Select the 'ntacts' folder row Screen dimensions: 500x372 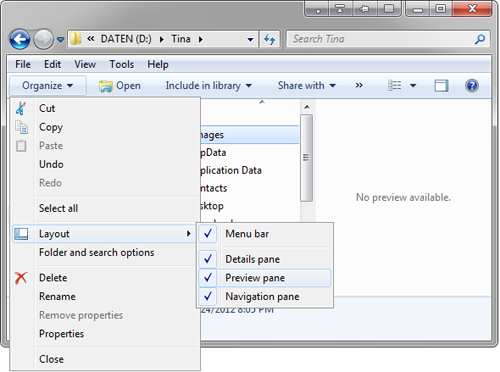(x=250, y=188)
